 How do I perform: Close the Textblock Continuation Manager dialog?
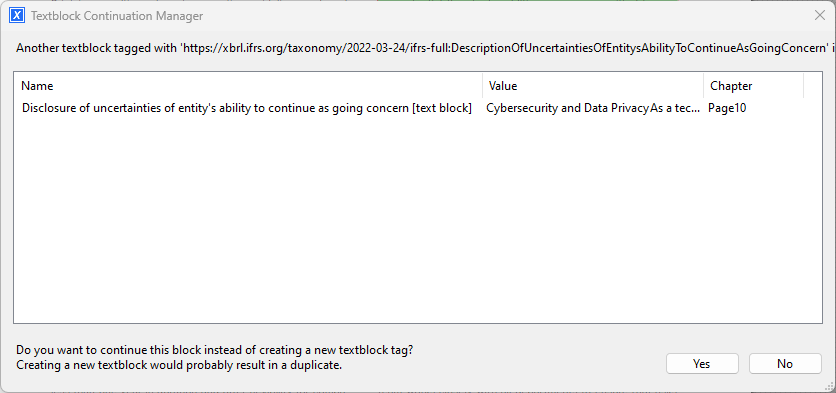point(819,15)
